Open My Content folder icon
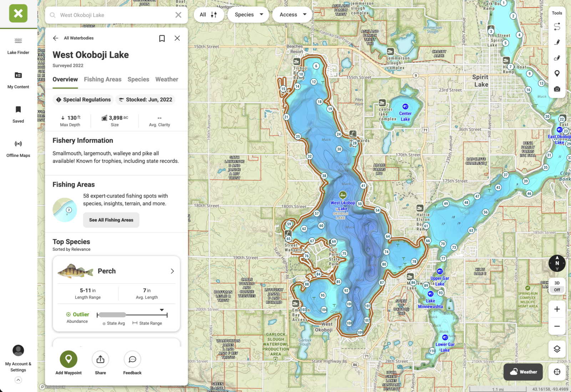 point(18,75)
